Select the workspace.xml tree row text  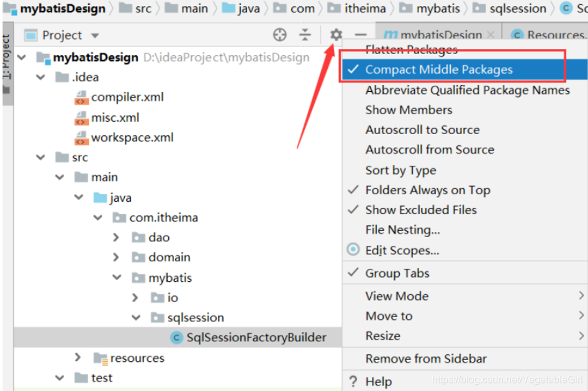(x=132, y=138)
